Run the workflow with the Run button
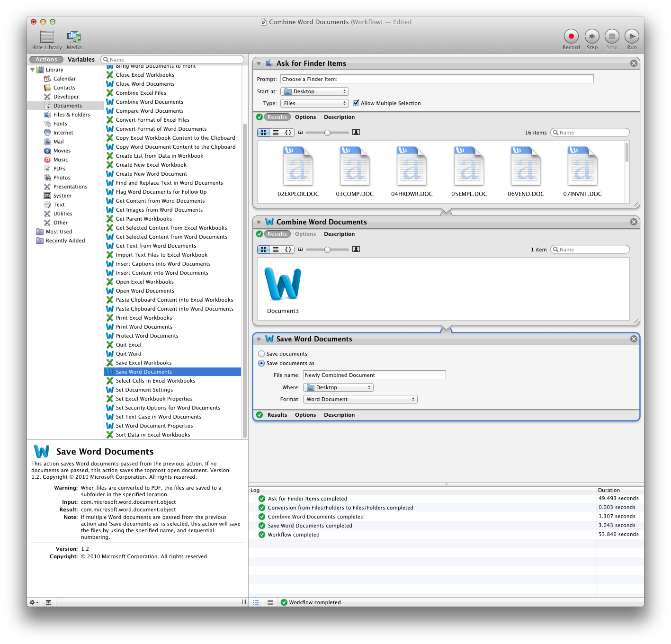Viewport: 671px width, 644px height. 632,36
